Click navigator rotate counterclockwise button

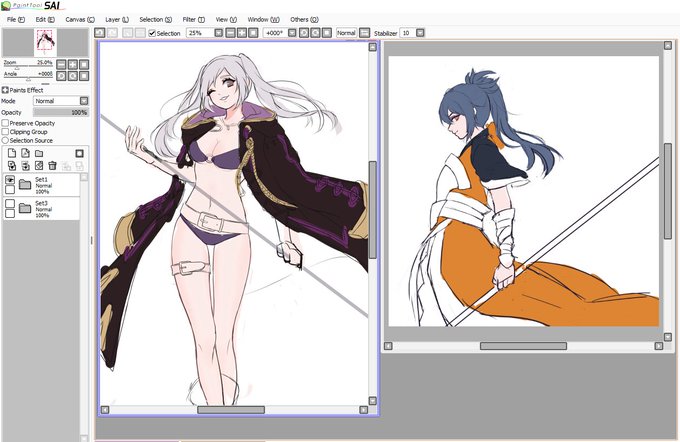[x=61, y=76]
